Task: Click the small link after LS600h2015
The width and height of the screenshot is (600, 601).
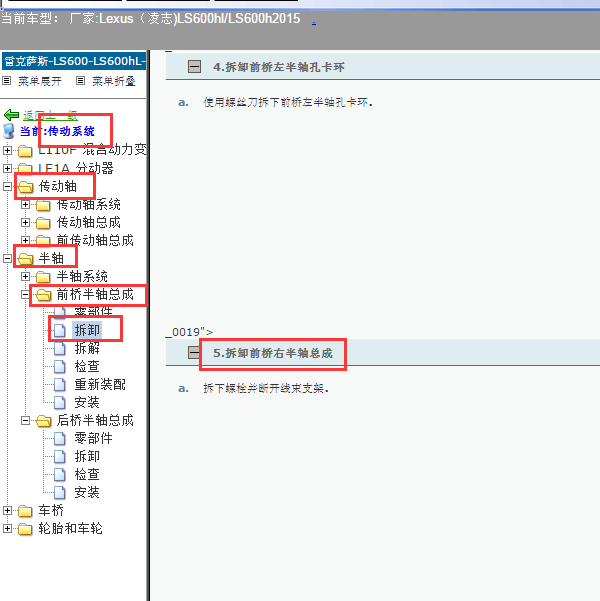Action: coord(314,23)
